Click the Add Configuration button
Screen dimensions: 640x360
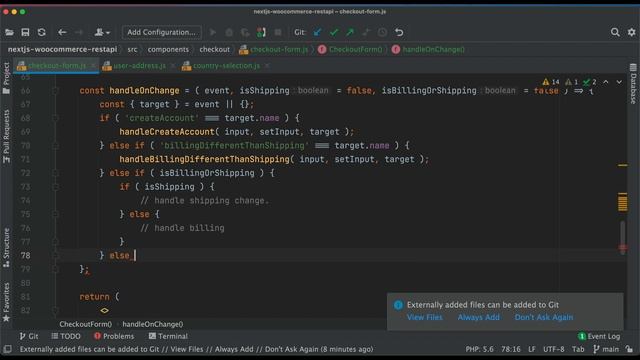point(162,32)
